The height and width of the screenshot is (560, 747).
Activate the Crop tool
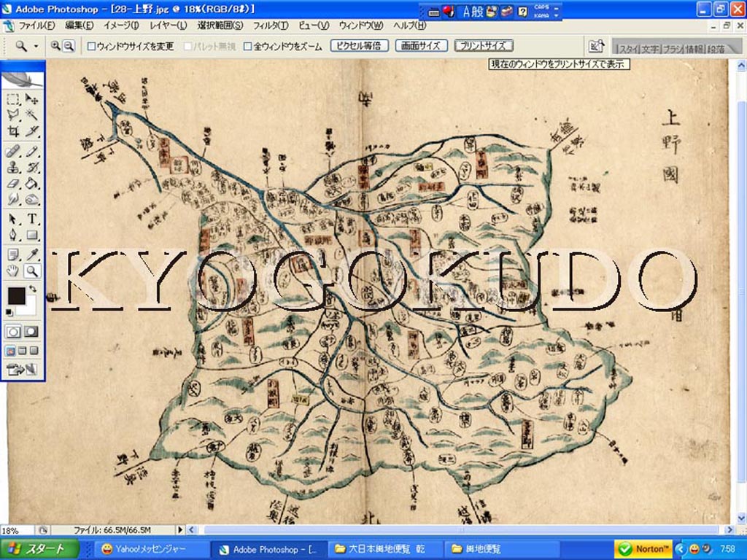pos(13,131)
